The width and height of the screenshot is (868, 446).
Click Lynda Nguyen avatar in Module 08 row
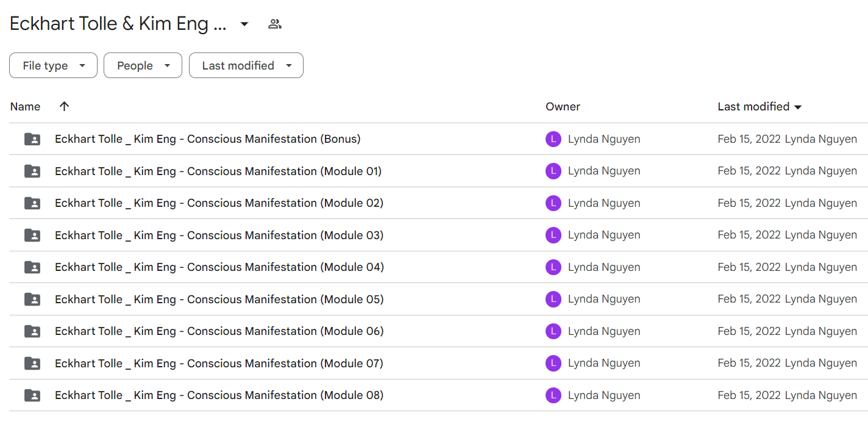pos(553,395)
